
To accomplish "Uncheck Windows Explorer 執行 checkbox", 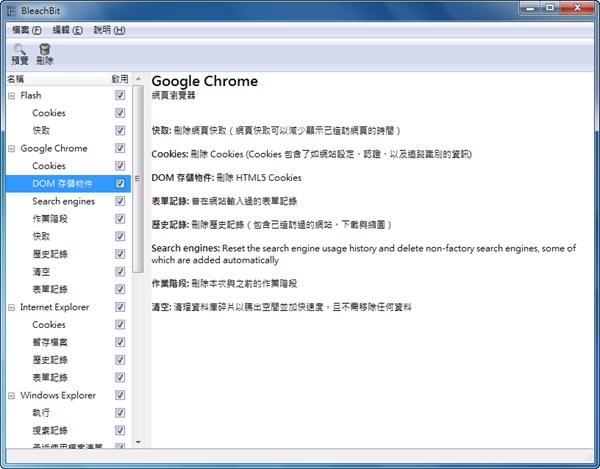I will [x=120, y=412].
